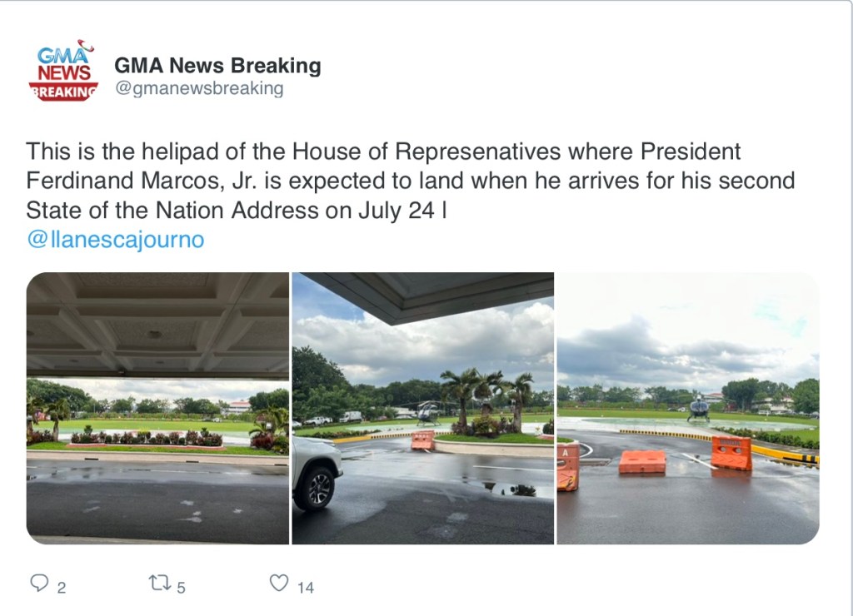Click the helicopter in the rightmost photo
853x616 pixels.
698,407
